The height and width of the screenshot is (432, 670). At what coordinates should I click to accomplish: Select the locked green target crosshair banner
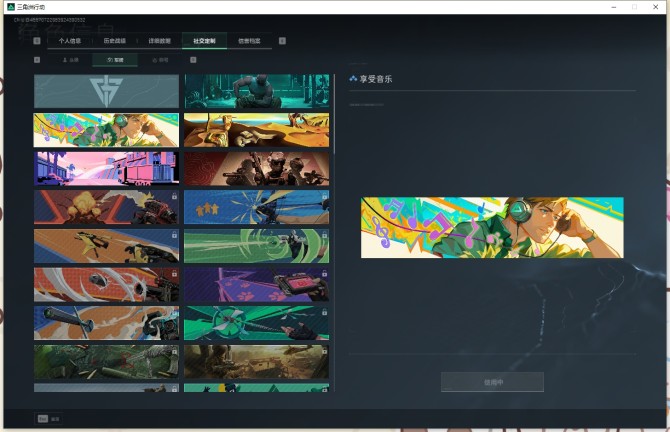[257, 323]
